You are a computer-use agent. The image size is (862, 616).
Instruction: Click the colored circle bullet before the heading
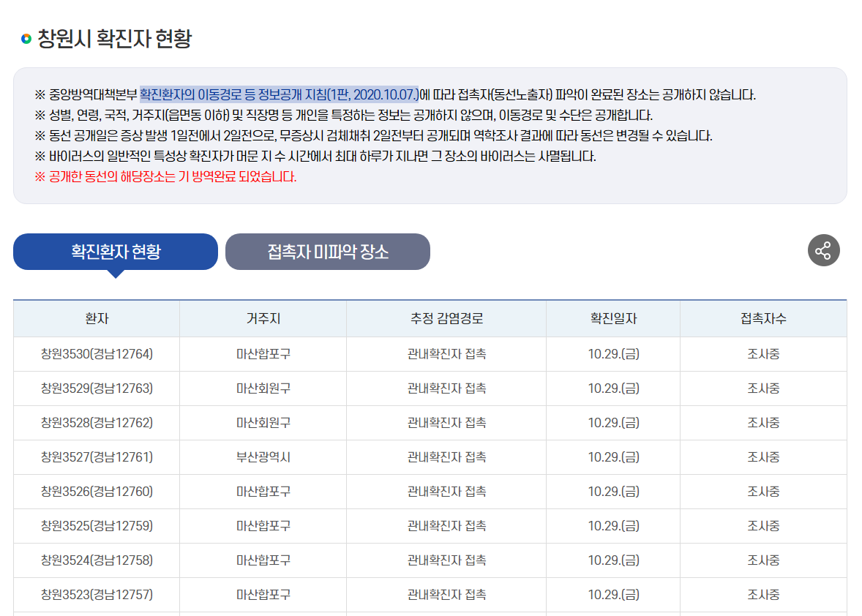[x=26, y=39]
